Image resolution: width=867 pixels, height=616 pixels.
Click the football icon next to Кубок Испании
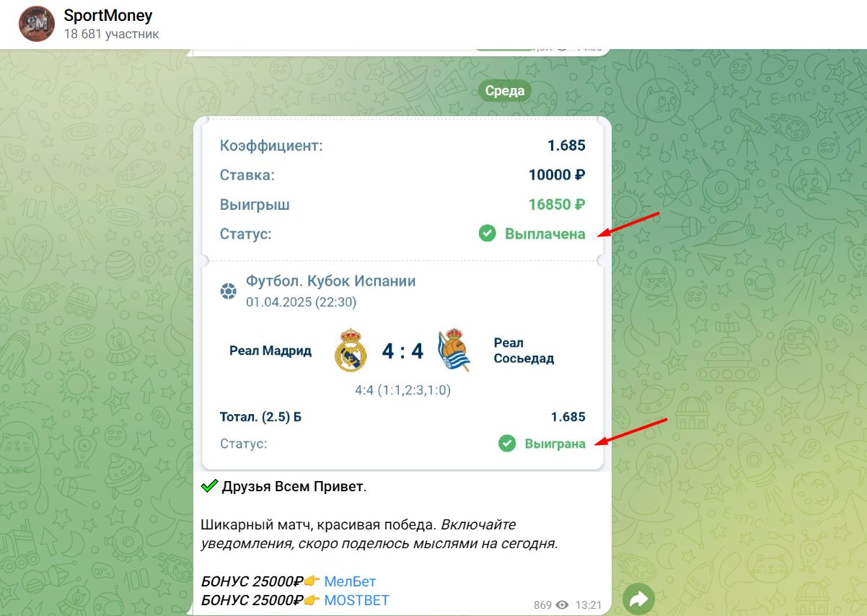[229, 291]
